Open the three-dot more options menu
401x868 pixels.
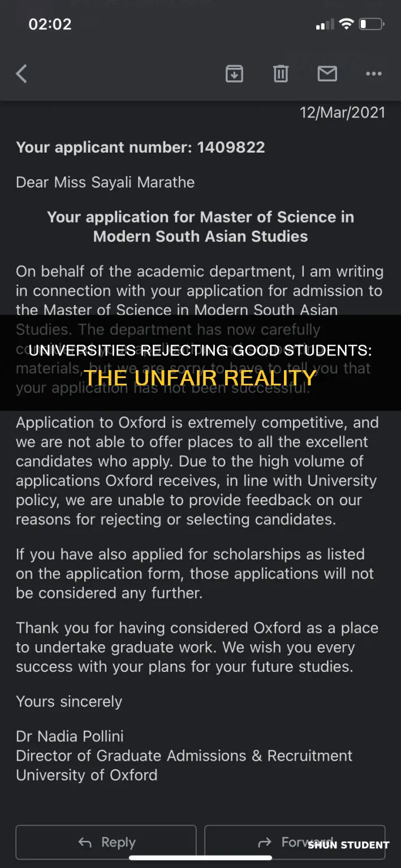(x=374, y=73)
